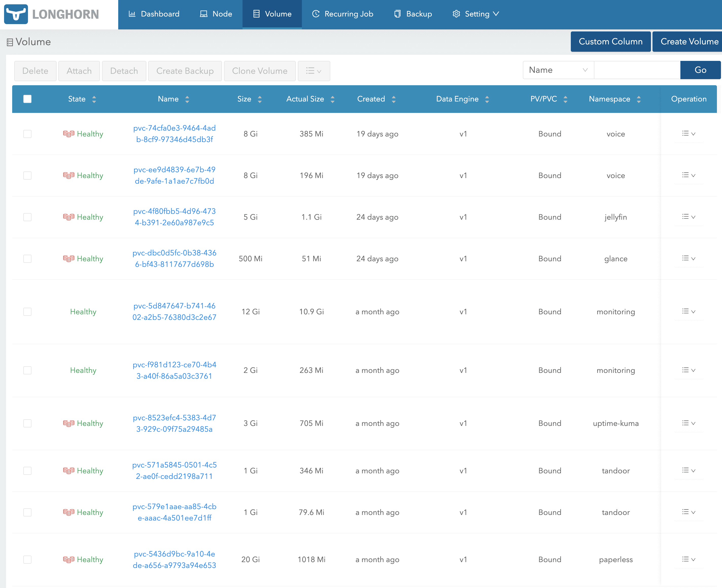Image resolution: width=722 pixels, height=588 pixels.
Task: Check the jellyfin volume row checkbox
Action: 27,217
